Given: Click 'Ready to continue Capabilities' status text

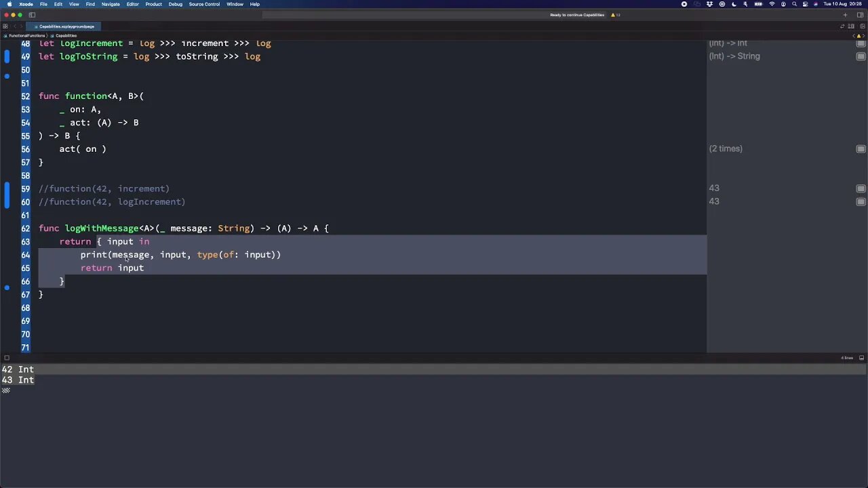Looking at the screenshot, I should pyautogui.click(x=577, y=15).
